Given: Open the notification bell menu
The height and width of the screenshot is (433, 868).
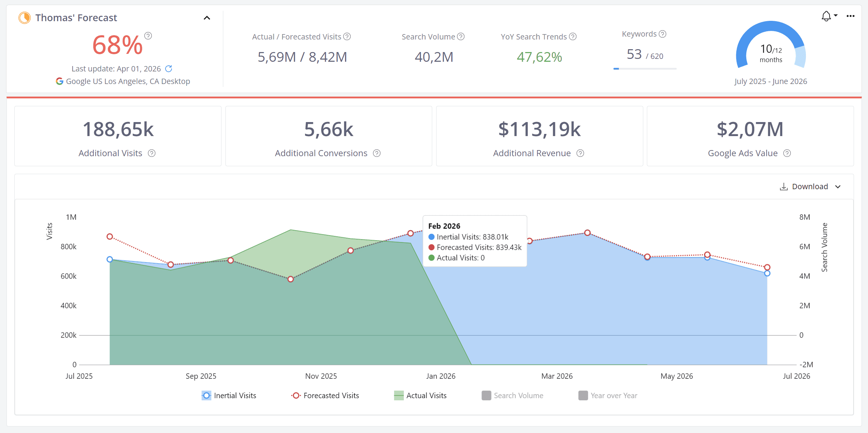Looking at the screenshot, I should point(826,16).
